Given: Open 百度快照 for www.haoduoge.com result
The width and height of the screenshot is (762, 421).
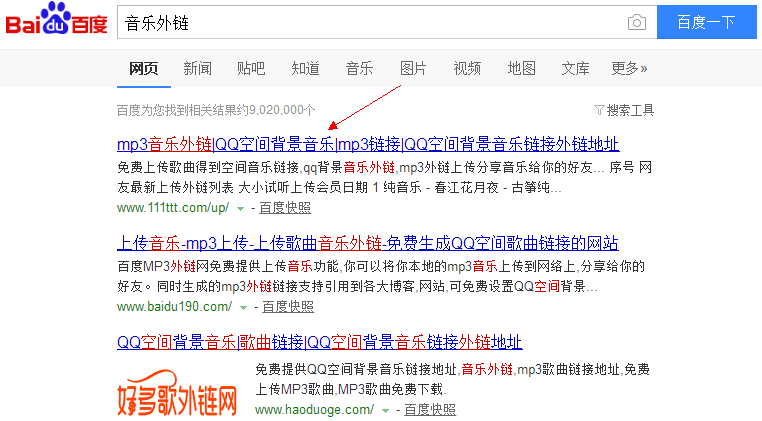Looking at the screenshot, I should pyautogui.click(x=430, y=410).
